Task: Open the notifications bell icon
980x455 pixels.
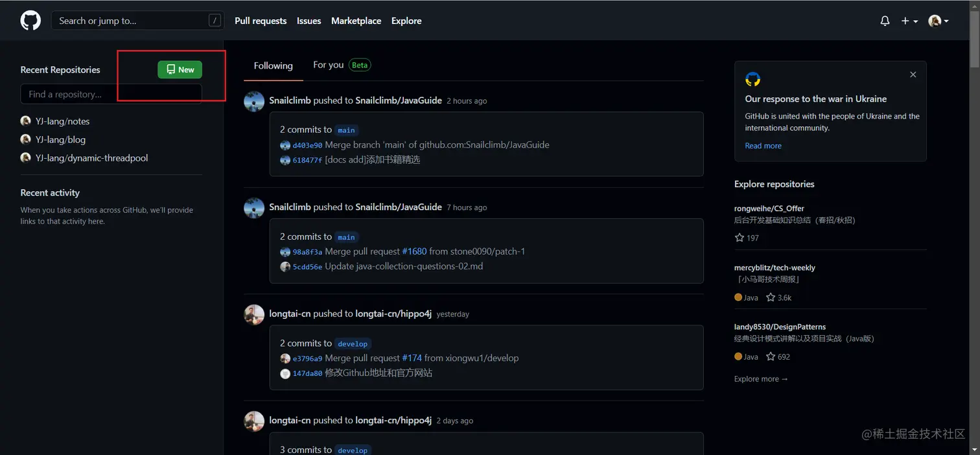Action: click(885, 21)
